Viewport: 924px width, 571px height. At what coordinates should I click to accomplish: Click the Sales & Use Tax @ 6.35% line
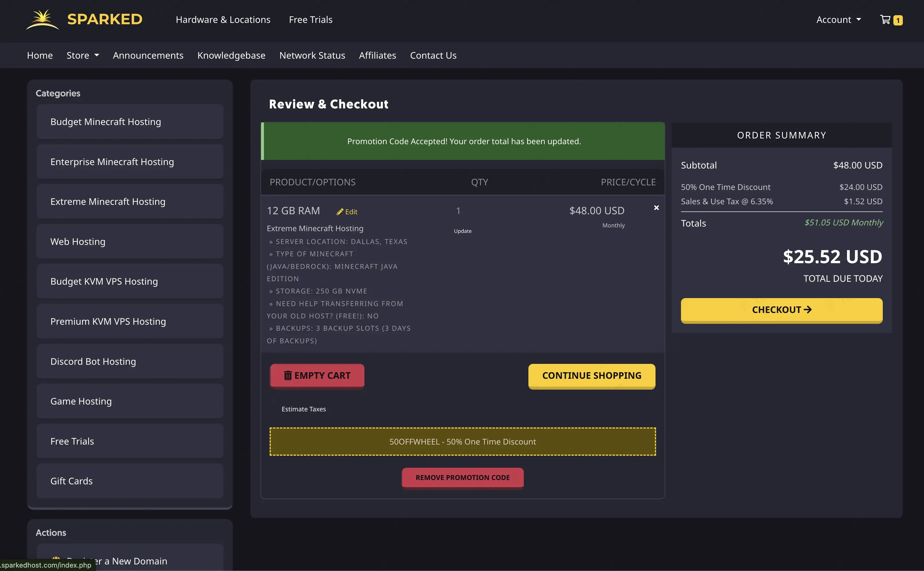(x=781, y=201)
